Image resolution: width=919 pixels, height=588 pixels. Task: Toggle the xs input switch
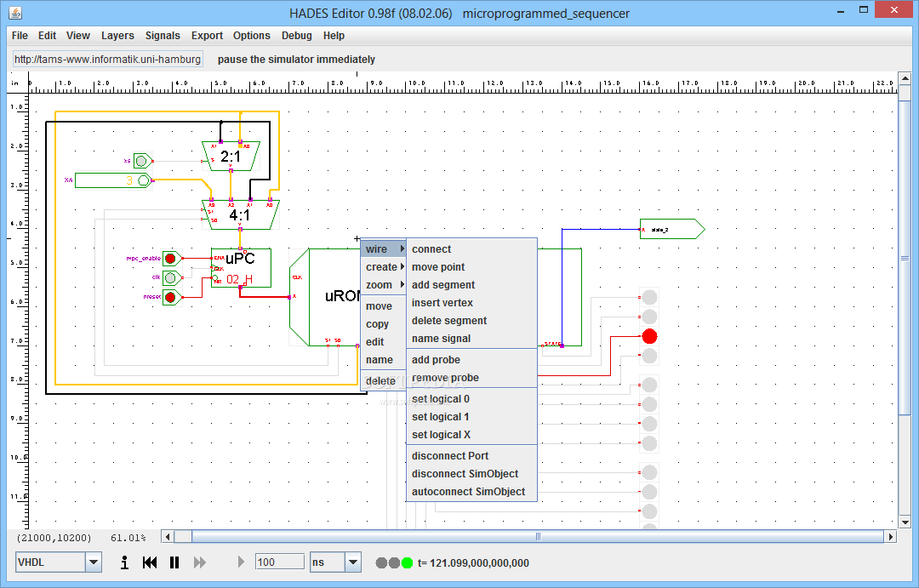coord(142,161)
